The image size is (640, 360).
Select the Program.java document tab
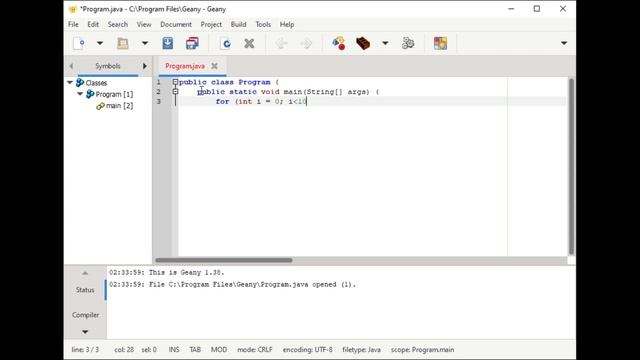click(185, 66)
